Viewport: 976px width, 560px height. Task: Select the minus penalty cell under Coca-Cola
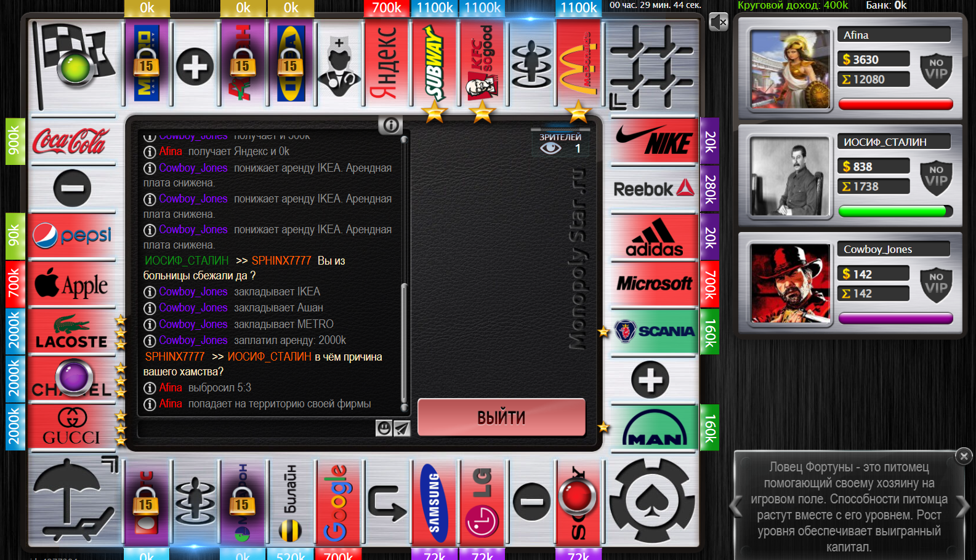(x=71, y=188)
